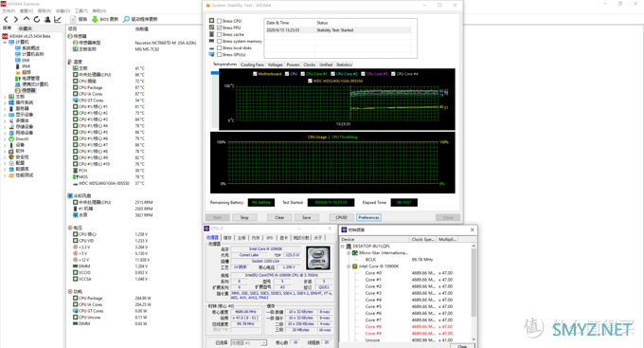Click the CPU-Z title bar icon

point(206,229)
